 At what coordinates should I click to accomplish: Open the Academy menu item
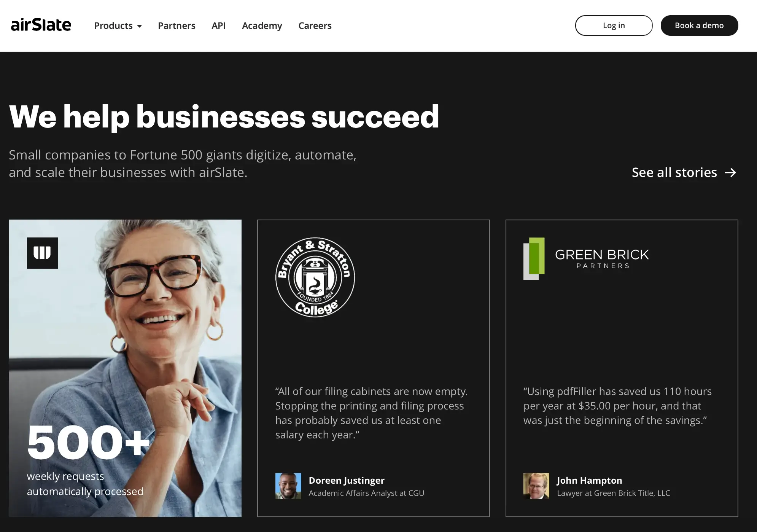262,25
